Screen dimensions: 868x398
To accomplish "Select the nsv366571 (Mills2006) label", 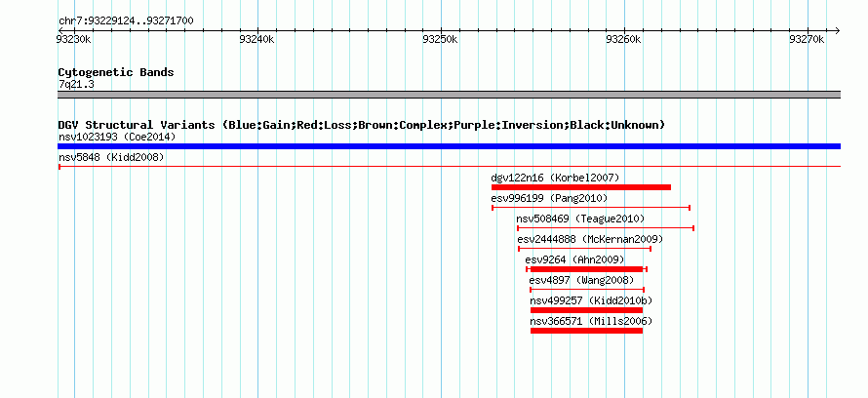I will (x=591, y=321).
